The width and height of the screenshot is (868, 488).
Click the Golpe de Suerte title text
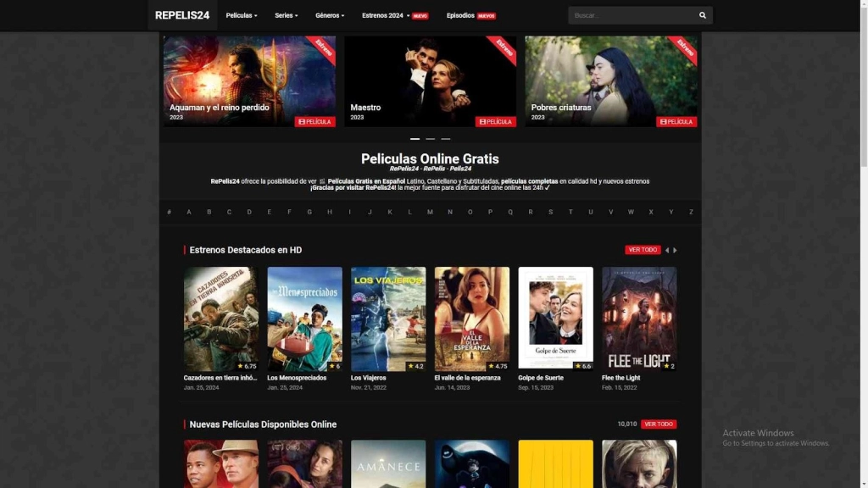click(541, 378)
